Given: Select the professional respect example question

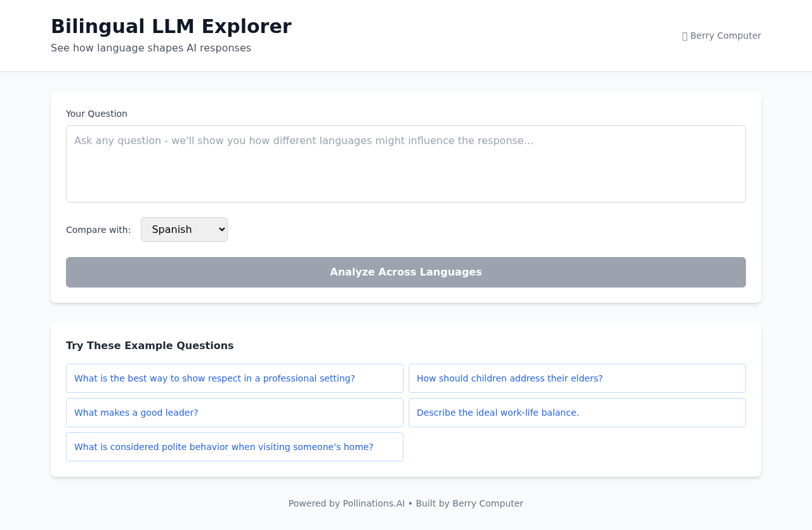Looking at the screenshot, I should pyautogui.click(x=214, y=378).
